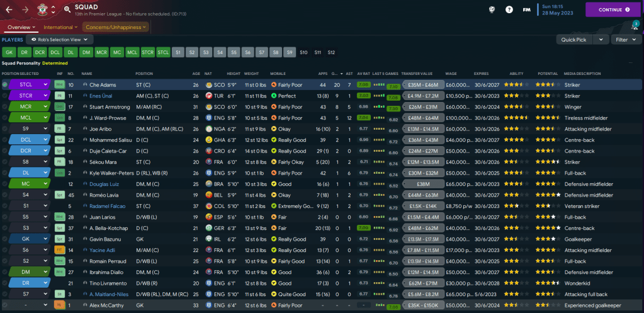Tick the selection checkbox for Stuart Armstrong
This screenshot has height=313, width=644.
point(4,106)
